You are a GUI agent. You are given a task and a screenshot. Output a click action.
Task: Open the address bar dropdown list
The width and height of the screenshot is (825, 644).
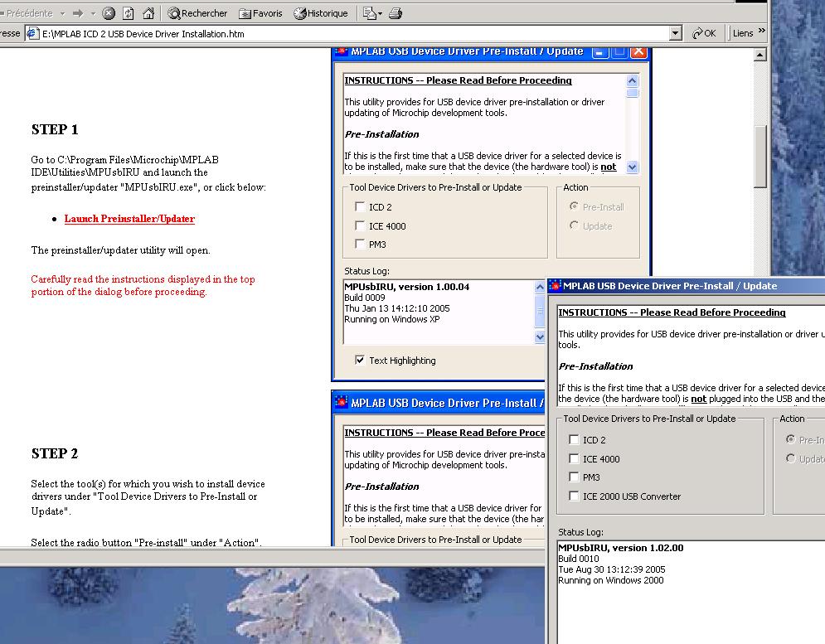point(676,34)
